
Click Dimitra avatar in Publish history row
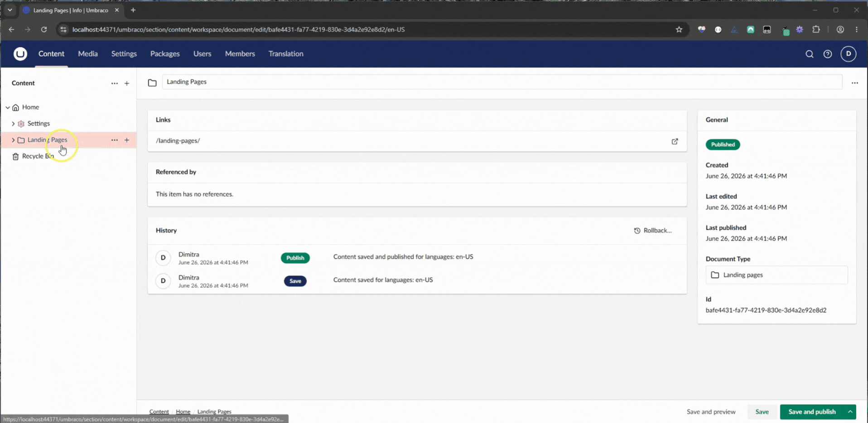(163, 258)
